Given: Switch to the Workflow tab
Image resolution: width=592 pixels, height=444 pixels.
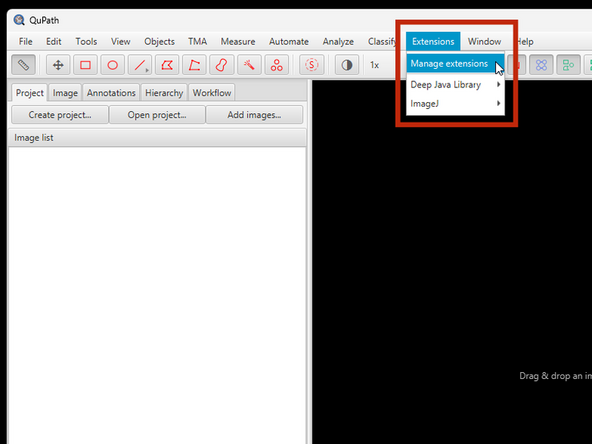Looking at the screenshot, I should coord(212,93).
